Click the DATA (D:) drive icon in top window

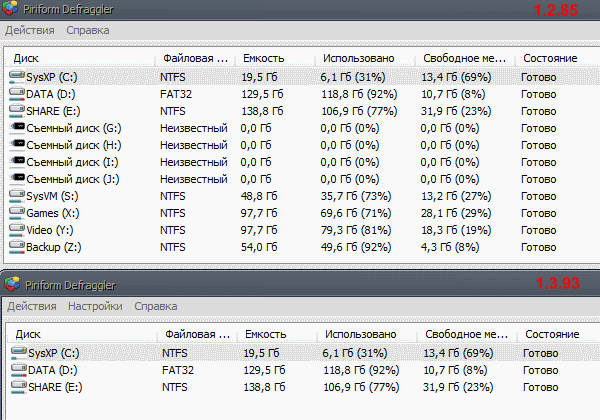[16, 93]
